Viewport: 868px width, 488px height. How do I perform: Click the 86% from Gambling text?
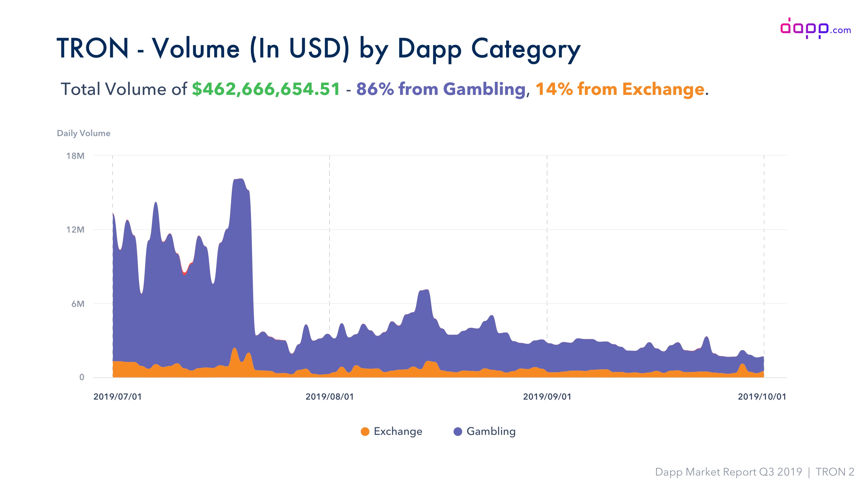[441, 89]
